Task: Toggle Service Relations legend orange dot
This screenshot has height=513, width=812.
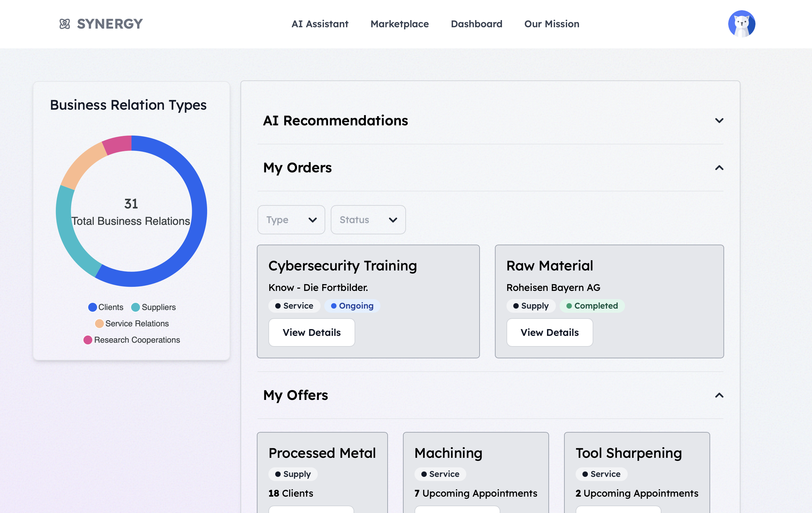Action: pos(99,324)
